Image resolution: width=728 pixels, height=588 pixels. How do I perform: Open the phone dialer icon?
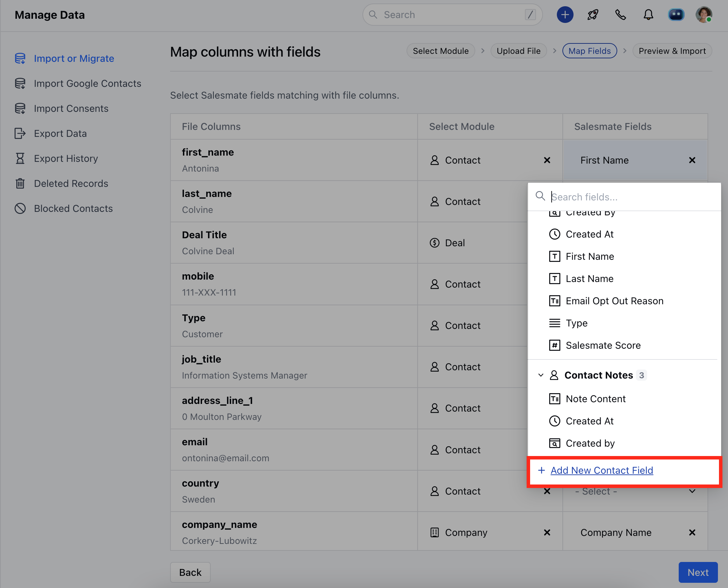click(620, 15)
